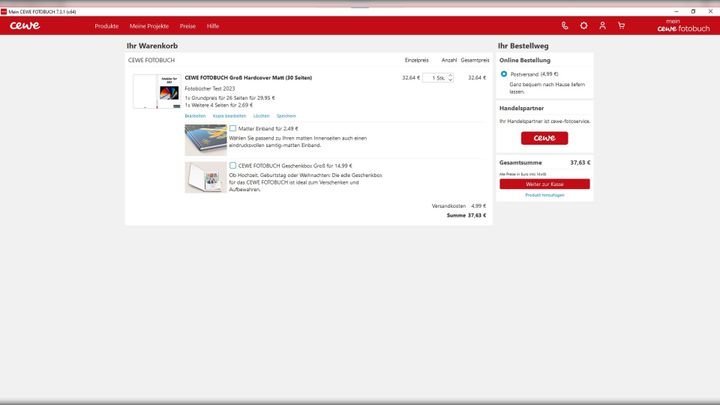
Task: Click the product title CEWE FOTOBUCH Groß Hardcover Matt
Action: click(x=248, y=78)
